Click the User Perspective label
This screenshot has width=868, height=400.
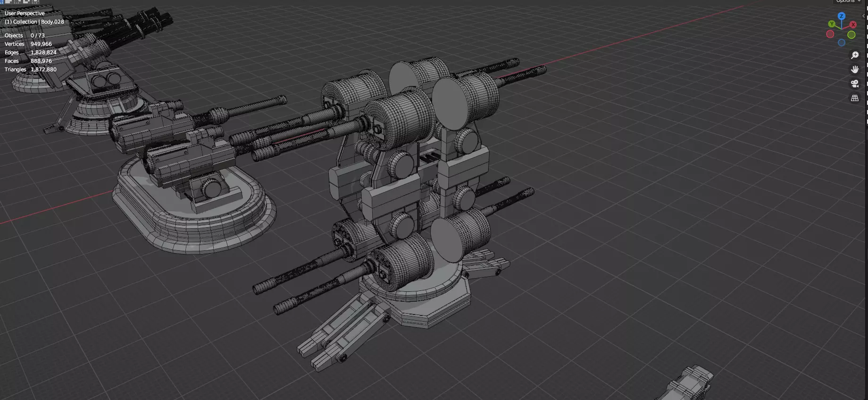pyautogui.click(x=25, y=13)
